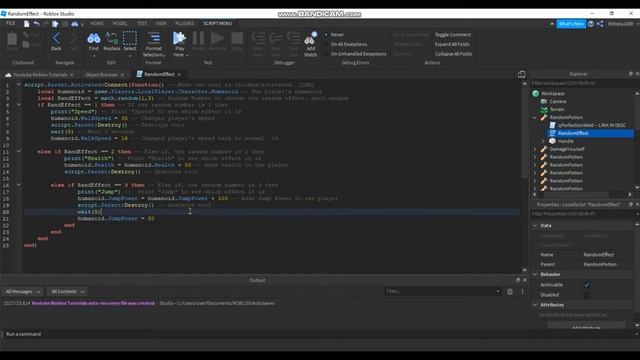Image resolution: width=640 pixels, height=360 pixels.
Task: Collapse the expanded RandomPotion tree node
Action: [x=535, y=118]
